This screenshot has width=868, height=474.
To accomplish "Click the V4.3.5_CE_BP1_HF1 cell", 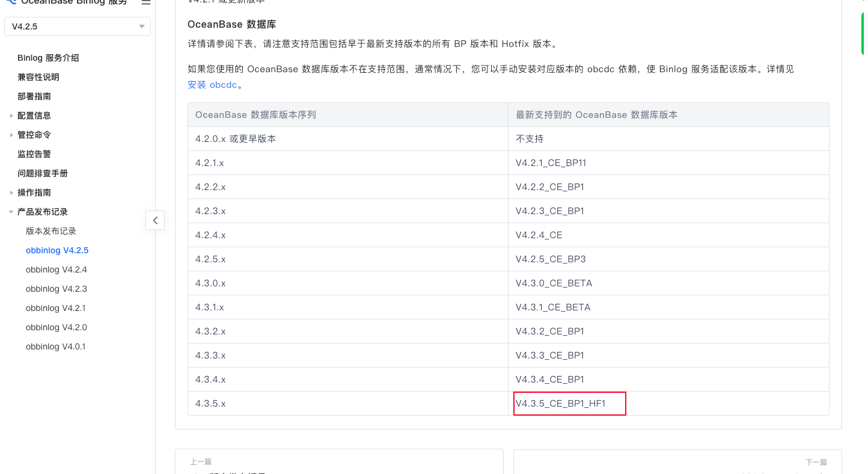I will coord(668,403).
